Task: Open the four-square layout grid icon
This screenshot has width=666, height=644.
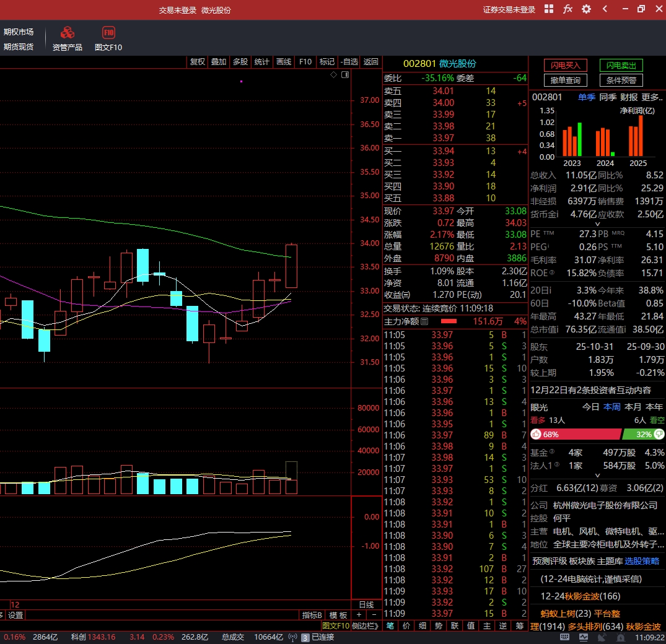Action: pyautogui.click(x=549, y=9)
